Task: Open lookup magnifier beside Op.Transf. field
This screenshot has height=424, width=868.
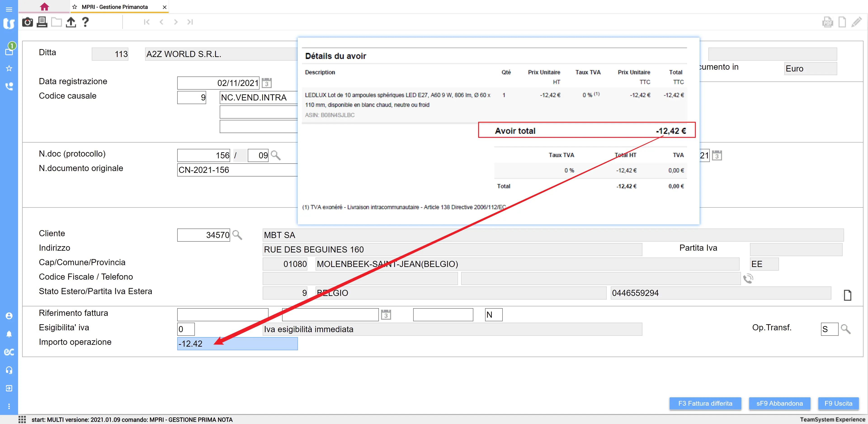Action: (845, 329)
